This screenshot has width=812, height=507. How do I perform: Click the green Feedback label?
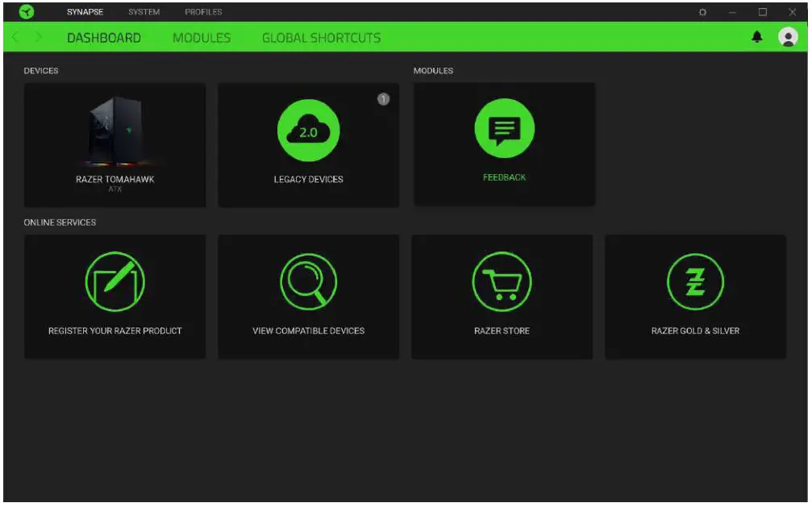click(505, 177)
